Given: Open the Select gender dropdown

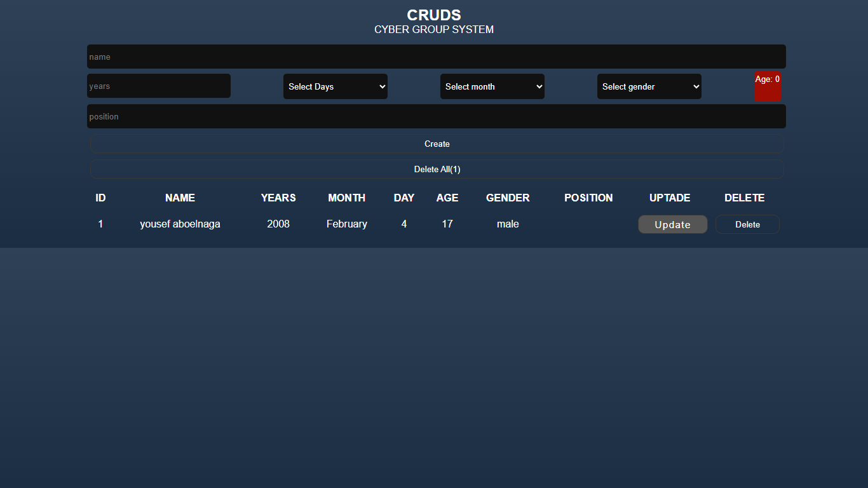Looking at the screenshot, I should [x=649, y=86].
